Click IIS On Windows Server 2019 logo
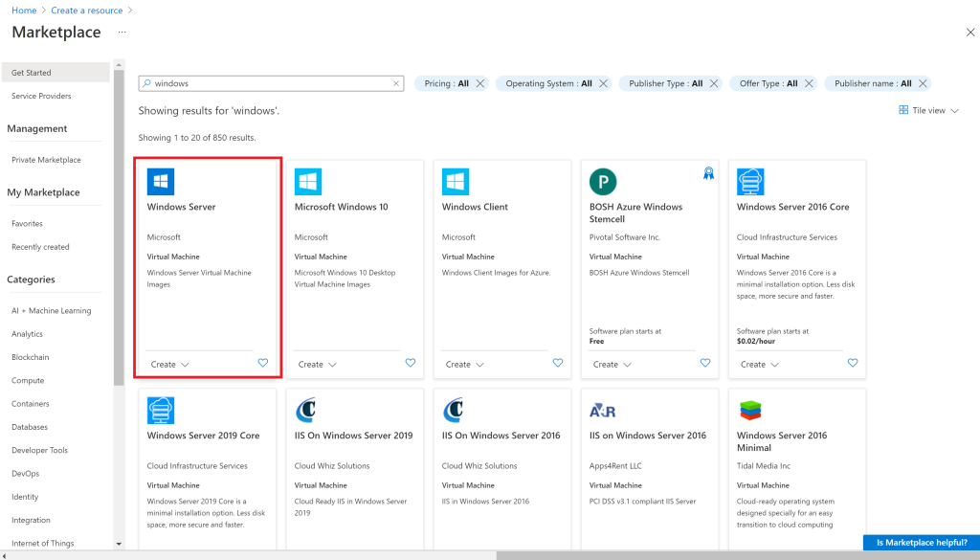The width and height of the screenshot is (980, 560). click(x=306, y=411)
